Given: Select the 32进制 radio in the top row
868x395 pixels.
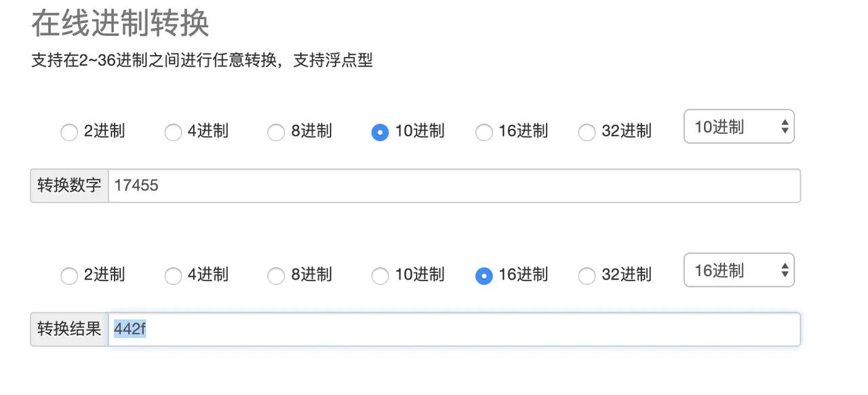Looking at the screenshot, I should pyautogui.click(x=587, y=132).
